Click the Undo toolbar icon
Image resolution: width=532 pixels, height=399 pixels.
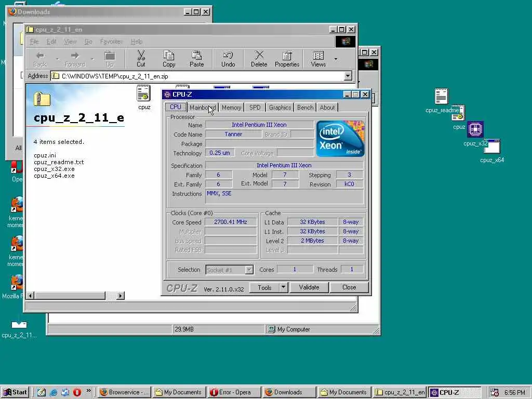(x=228, y=59)
